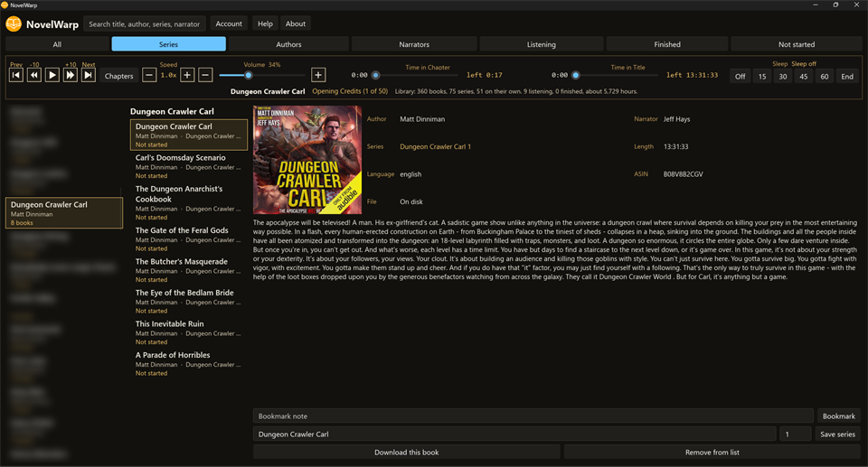Set the sleep timer to 30 minutes

(783, 77)
